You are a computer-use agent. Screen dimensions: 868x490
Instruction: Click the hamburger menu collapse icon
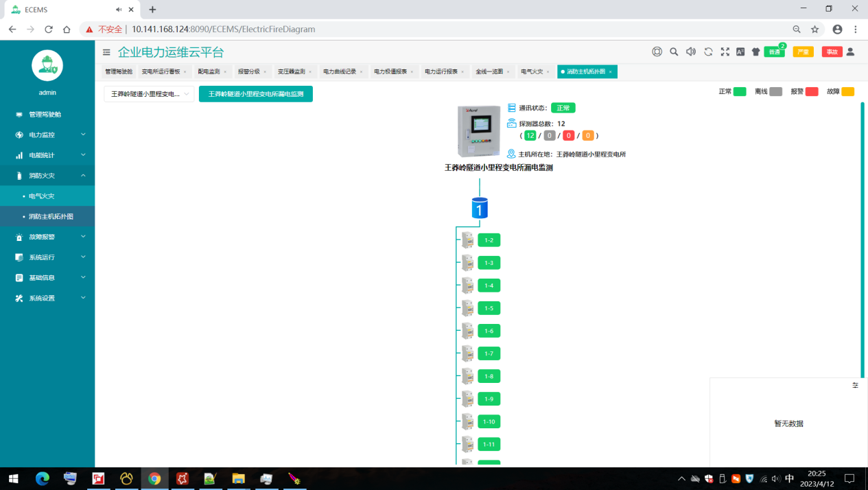point(106,52)
